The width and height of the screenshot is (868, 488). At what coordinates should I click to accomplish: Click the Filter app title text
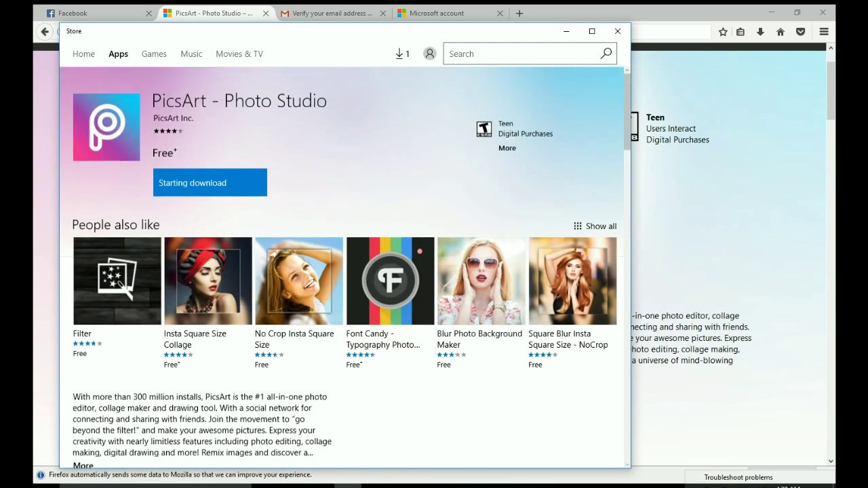coord(82,333)
